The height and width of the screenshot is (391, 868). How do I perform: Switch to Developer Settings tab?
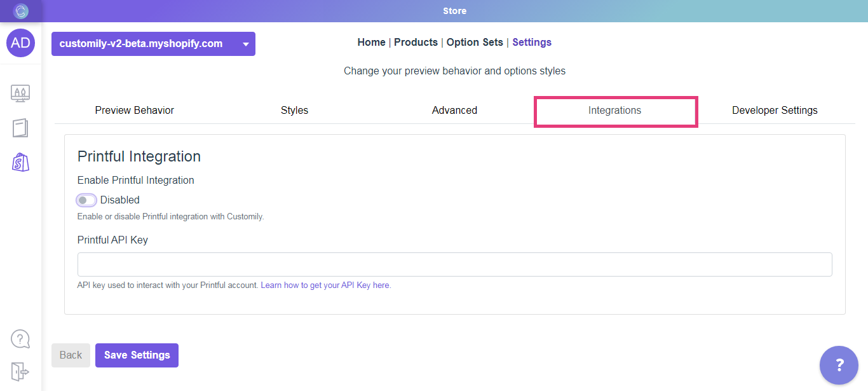(775, 110)
